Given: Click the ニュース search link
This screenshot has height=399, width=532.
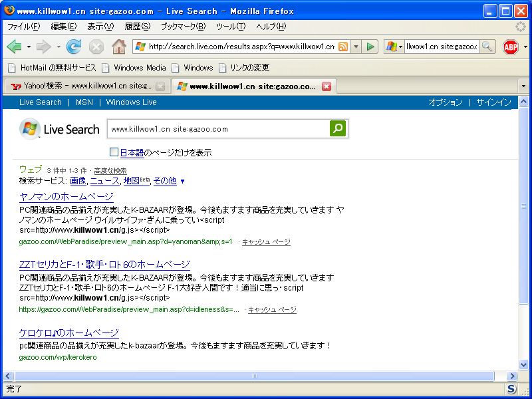Looking at the screenshot, I should click(x=105, y=181).
